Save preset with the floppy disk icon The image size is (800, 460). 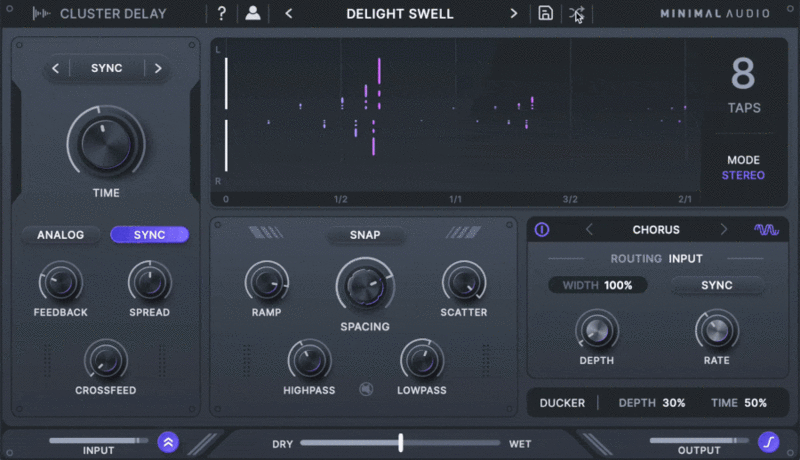[x=545, y=14]
